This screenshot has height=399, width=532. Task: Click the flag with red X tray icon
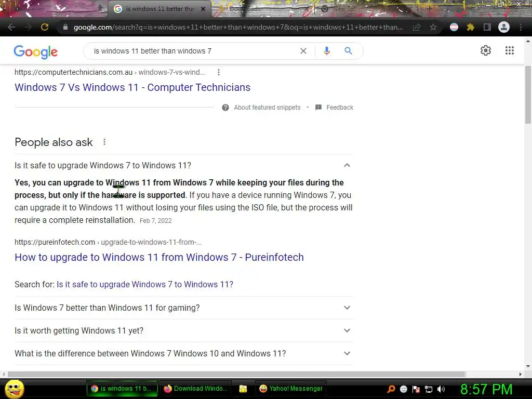[x=416, y=389]
